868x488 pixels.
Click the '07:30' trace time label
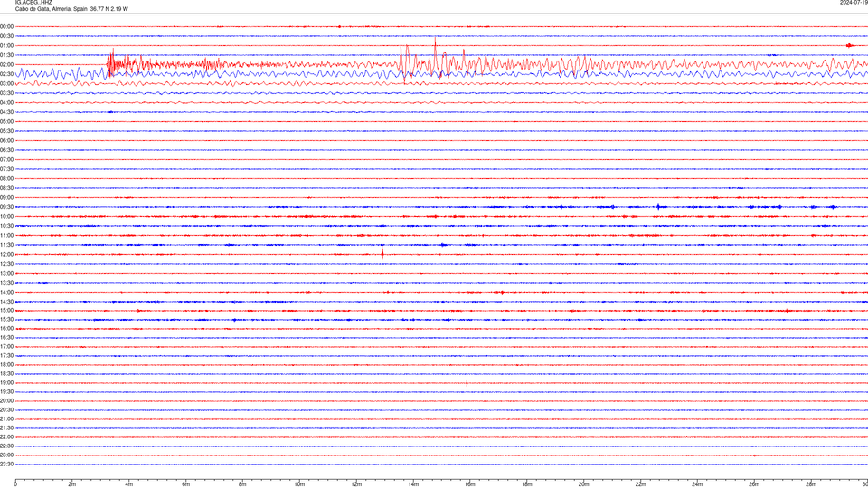pos(6,169)
